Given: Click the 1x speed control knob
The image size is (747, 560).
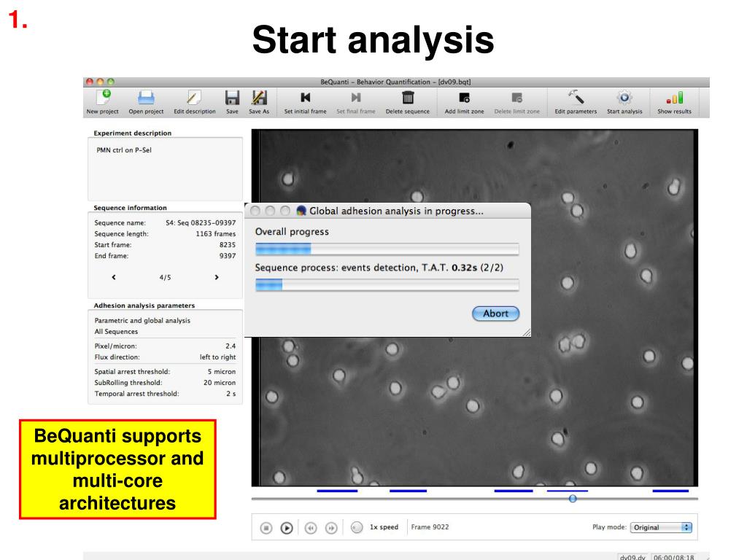Looking at the screenshot, I should pos(356,527).
